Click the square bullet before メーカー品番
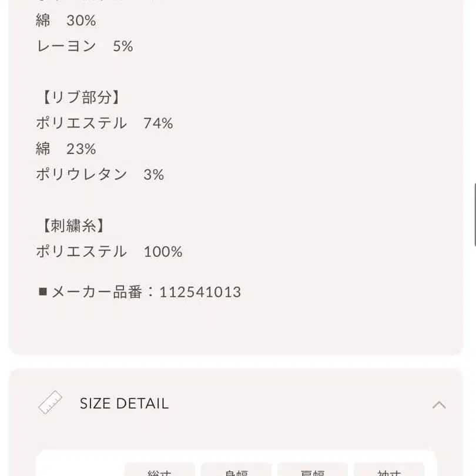This screenshot has width=476, height=476. (41, 291)
